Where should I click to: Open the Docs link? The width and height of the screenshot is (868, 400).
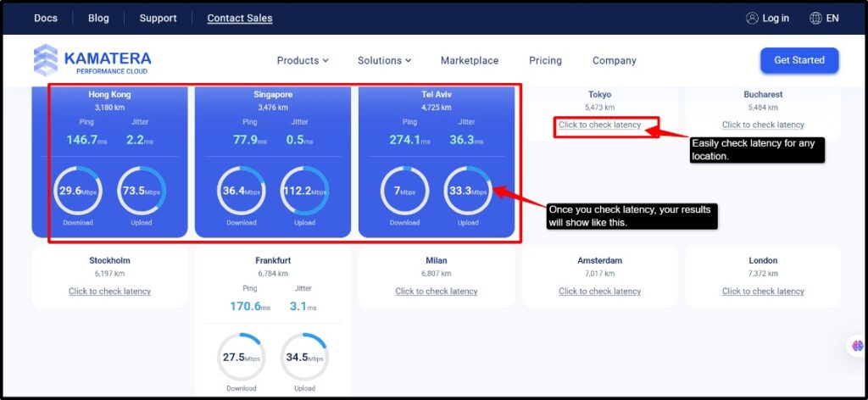pyautogui.click(x=46, y=19)
